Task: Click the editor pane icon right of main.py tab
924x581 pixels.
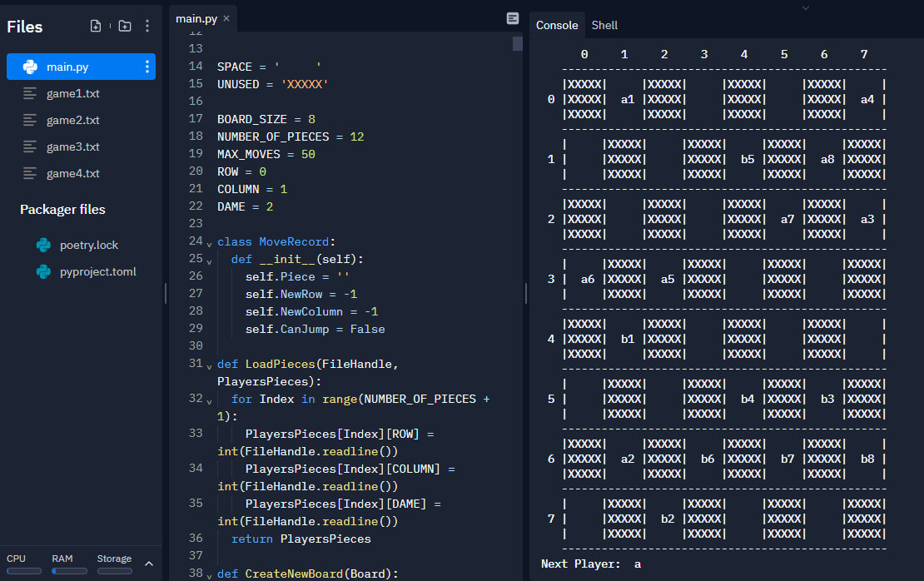Action: pyautogui.click(x=512, y=18)
